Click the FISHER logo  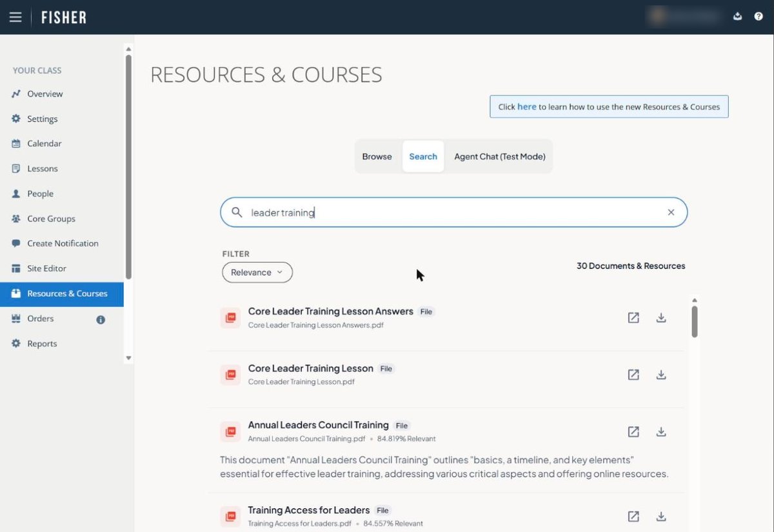click(64, 17)
